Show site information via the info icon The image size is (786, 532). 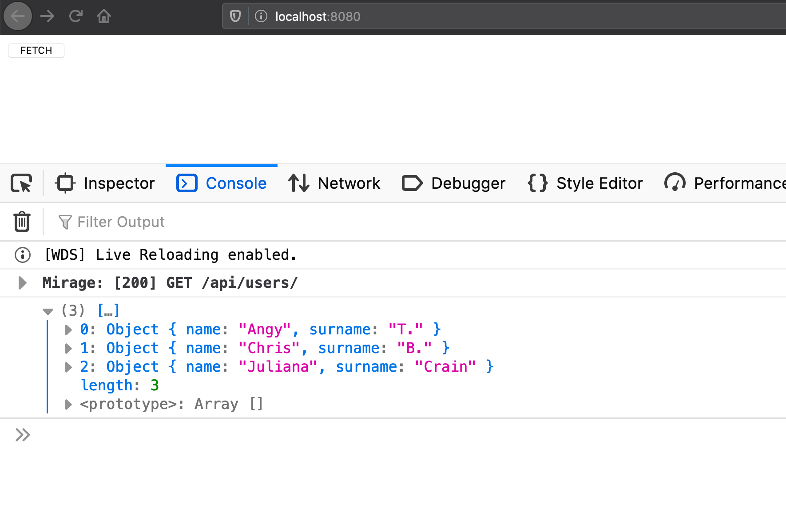coord(261,16)
